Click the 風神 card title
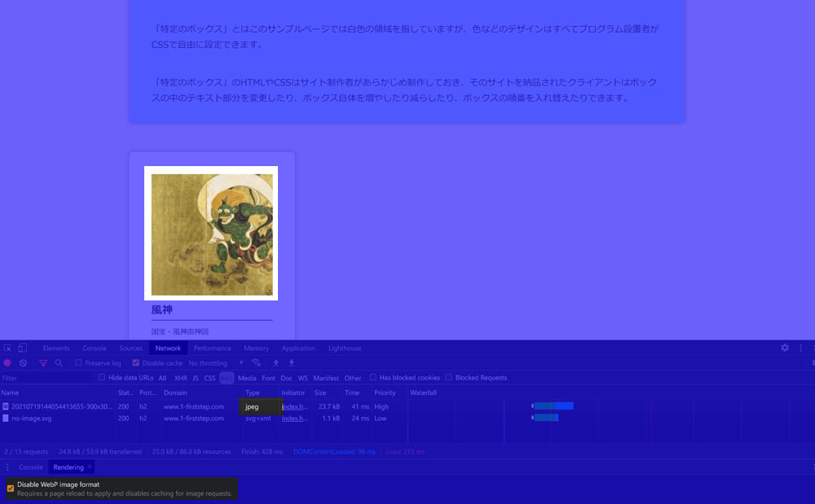This screenshot has height=504, width=815. pyautogui.click(x=161, y=310)
